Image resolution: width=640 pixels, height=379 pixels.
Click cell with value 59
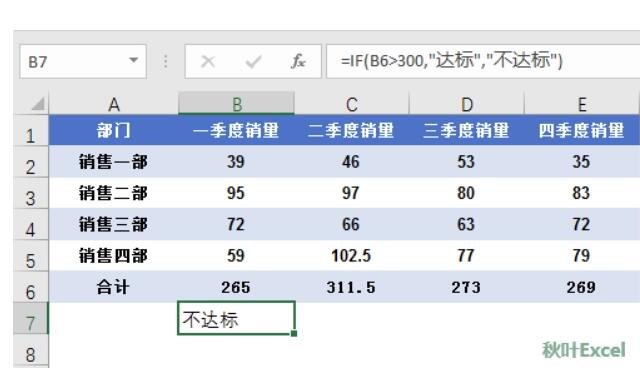click(x=236, y=256)
